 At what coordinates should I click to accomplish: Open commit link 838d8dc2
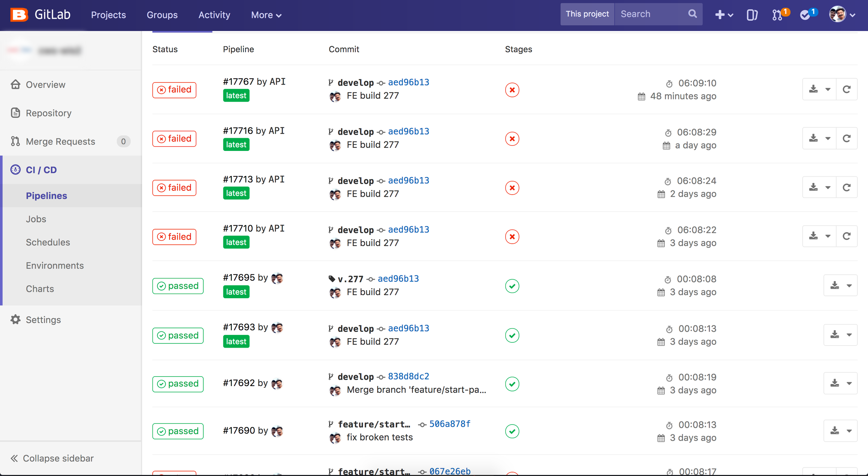point(408,376)
